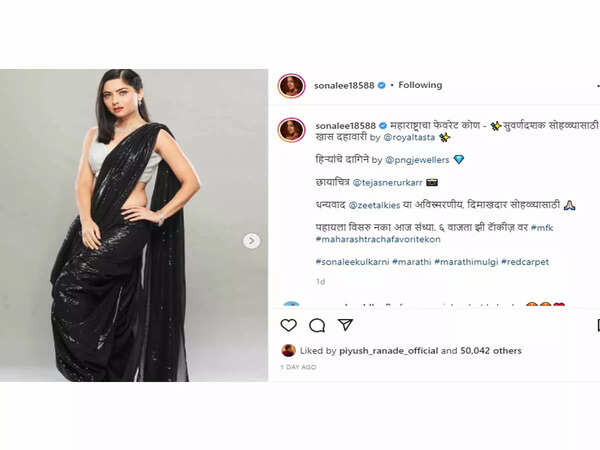Screen dimensions: 600x450
Task: Click the verified badge in the header
Action: point(381,85)
